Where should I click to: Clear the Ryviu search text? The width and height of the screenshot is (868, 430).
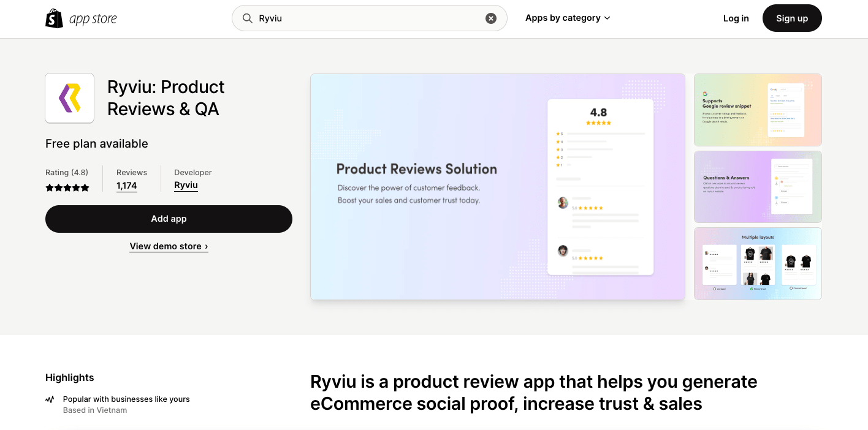point(491,18)
